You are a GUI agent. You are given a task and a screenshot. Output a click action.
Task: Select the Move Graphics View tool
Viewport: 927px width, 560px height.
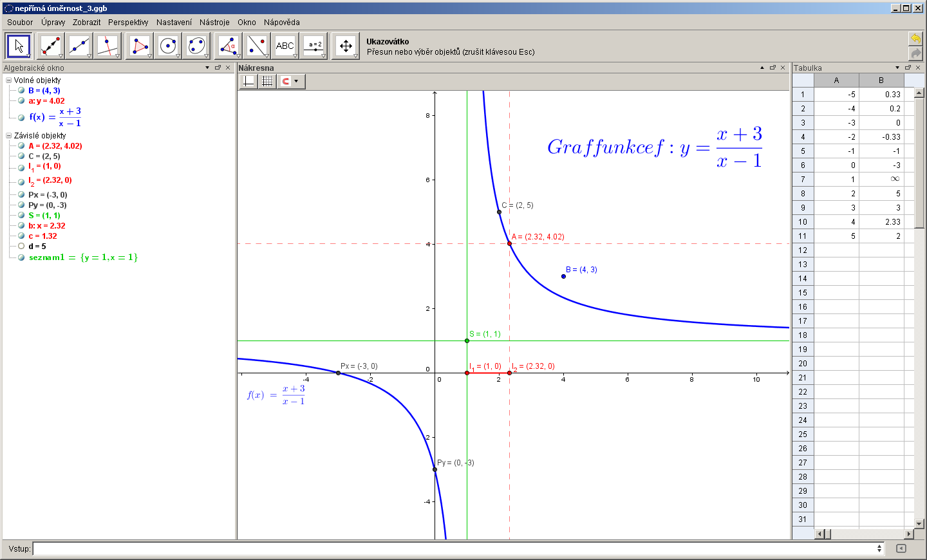click(346, 46)
